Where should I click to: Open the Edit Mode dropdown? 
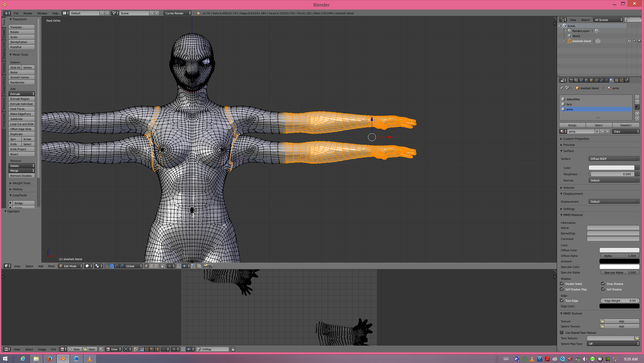(x=71, y=266)
